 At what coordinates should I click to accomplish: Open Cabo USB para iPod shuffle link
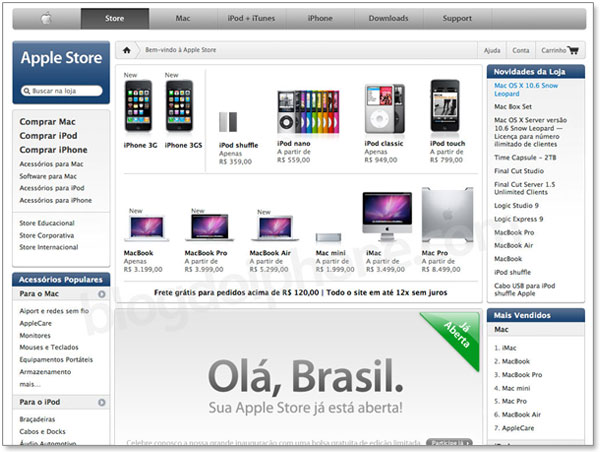pyautogui.click(x=525, y=290)
